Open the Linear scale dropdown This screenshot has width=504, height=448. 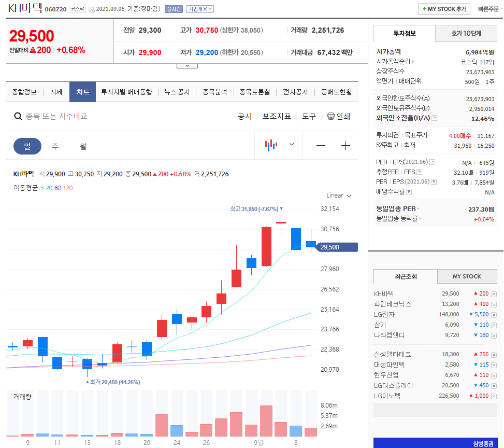coord(339,195)
